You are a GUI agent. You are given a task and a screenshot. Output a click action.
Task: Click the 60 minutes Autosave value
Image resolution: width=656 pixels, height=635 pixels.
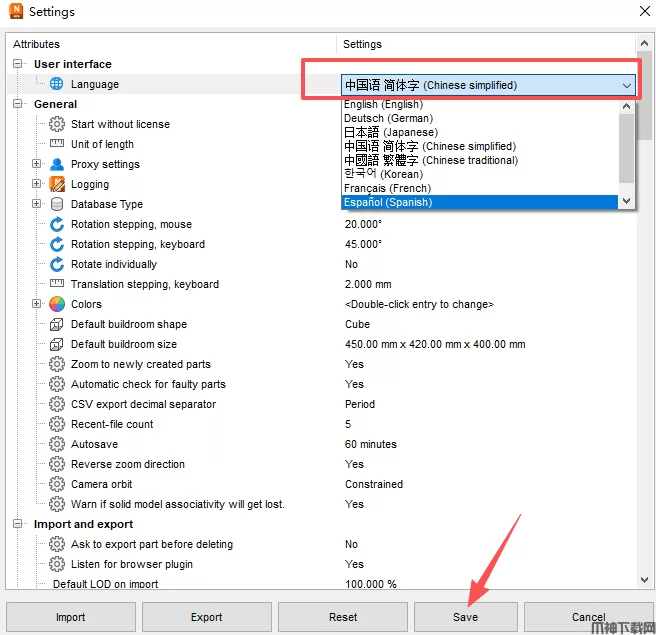coord(370,444)
